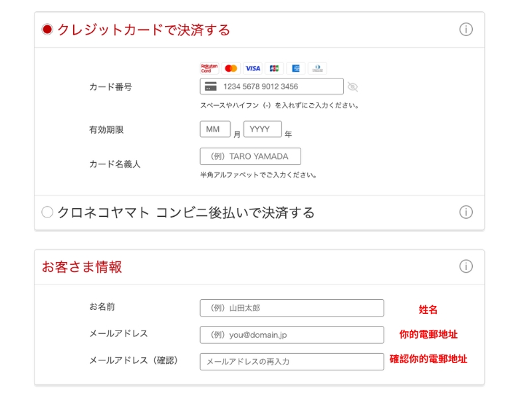The image size is (532, 399).
Task: Click the カード名義人 cardholder name field
Action: pos(250,156)
